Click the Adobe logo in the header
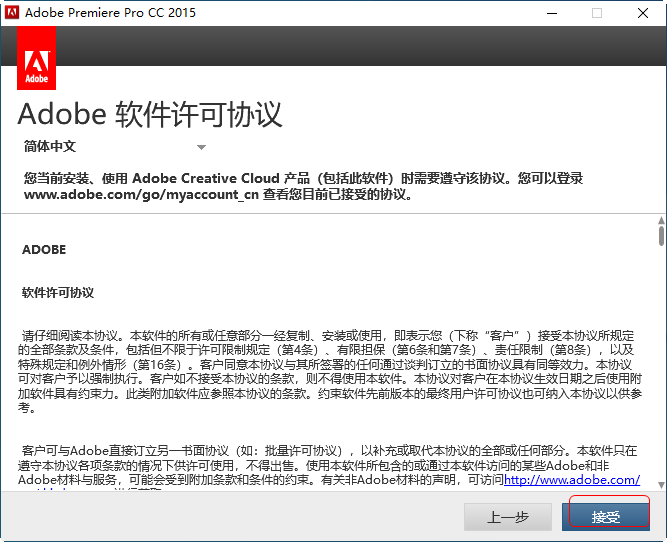This screenshot has width=667, height=542. click(37, 60)
